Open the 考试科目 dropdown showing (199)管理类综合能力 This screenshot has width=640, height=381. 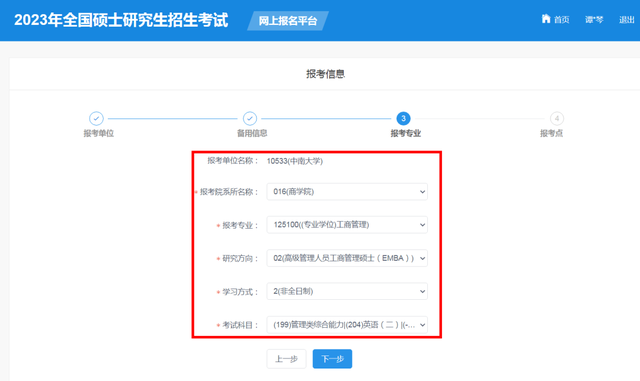coord(347,325)
